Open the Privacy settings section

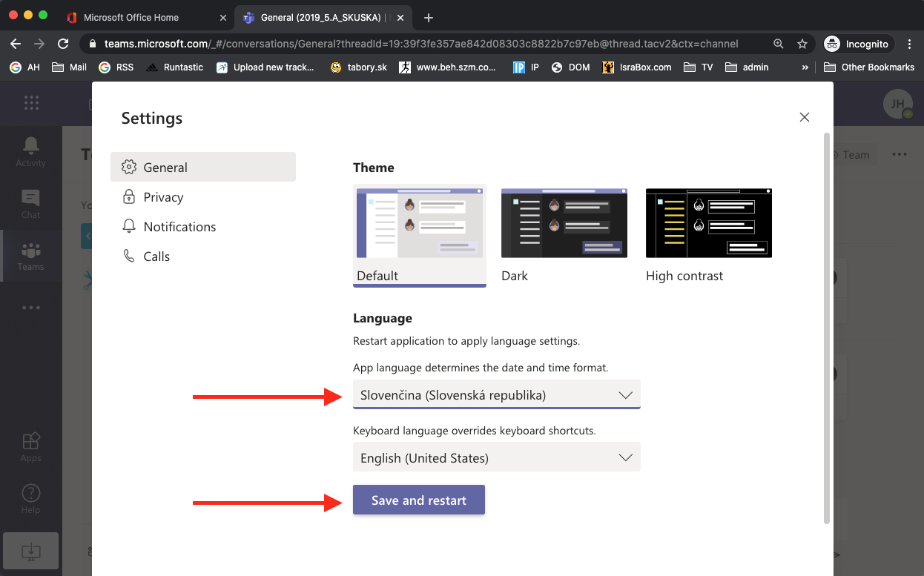(x=163, y=197)
